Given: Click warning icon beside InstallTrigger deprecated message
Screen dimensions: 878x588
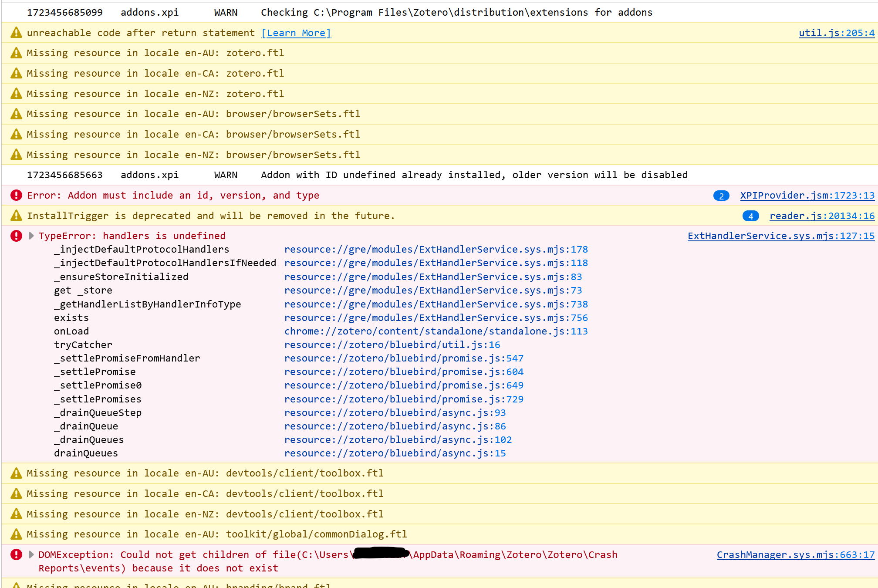Looking at the screenshot, I should click(16, 216).
